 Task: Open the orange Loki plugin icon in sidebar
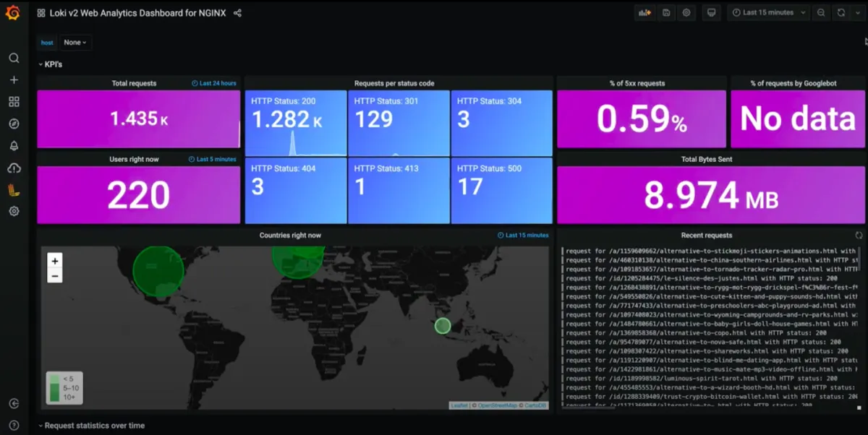click(x=14, y=189)
